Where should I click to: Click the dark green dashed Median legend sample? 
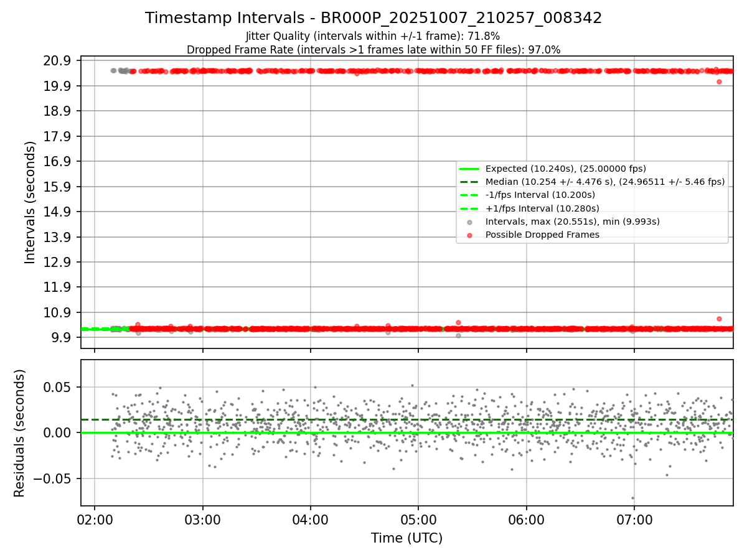click(x=469, y=182)
